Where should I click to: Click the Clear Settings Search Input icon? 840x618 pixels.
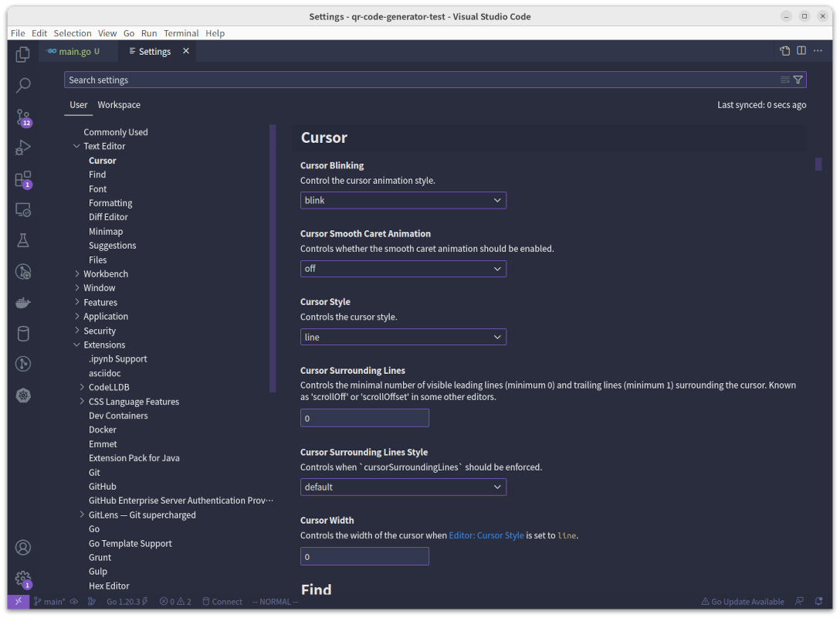click(785, 80)
